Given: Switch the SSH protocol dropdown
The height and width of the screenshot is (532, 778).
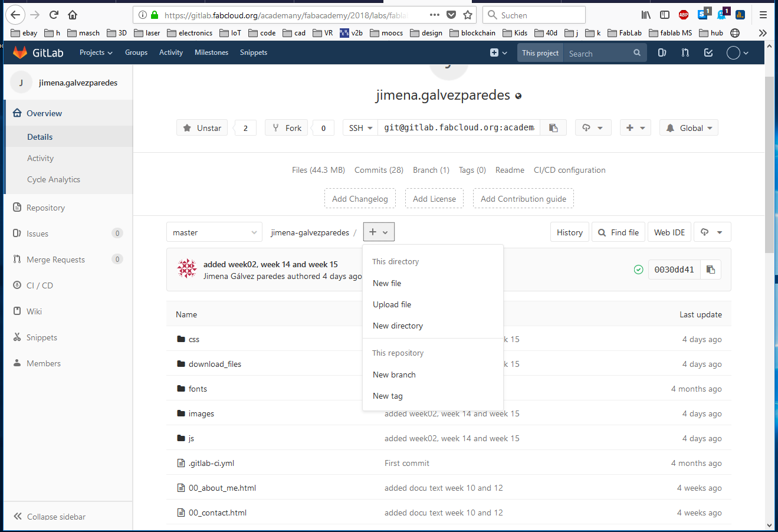Looking at the screenshot, I should (360, 128).
